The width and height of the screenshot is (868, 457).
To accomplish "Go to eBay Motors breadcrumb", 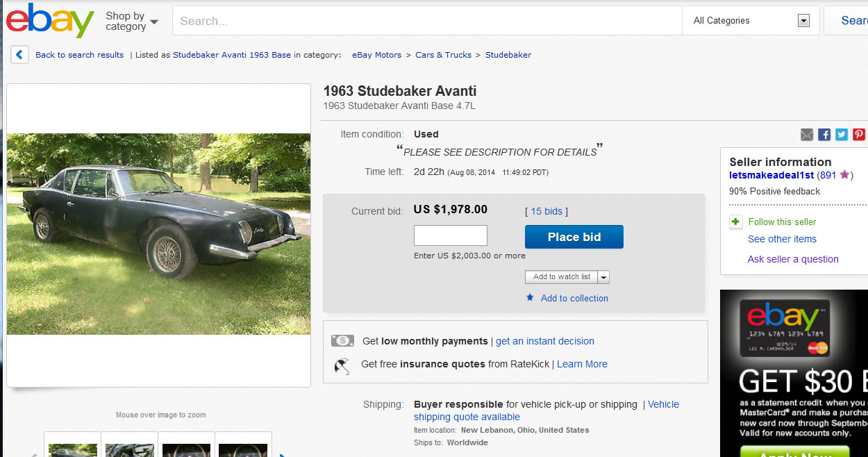I will [x=376, y=55].
